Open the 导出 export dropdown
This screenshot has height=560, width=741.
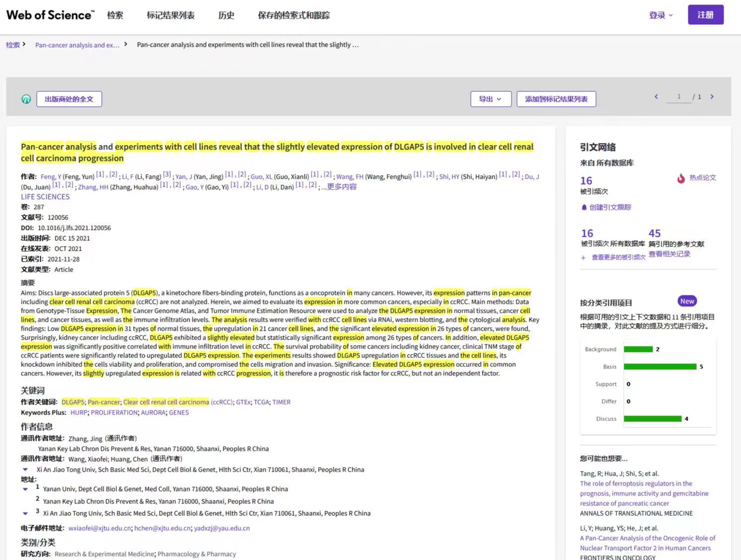click(x=490, y=99)
